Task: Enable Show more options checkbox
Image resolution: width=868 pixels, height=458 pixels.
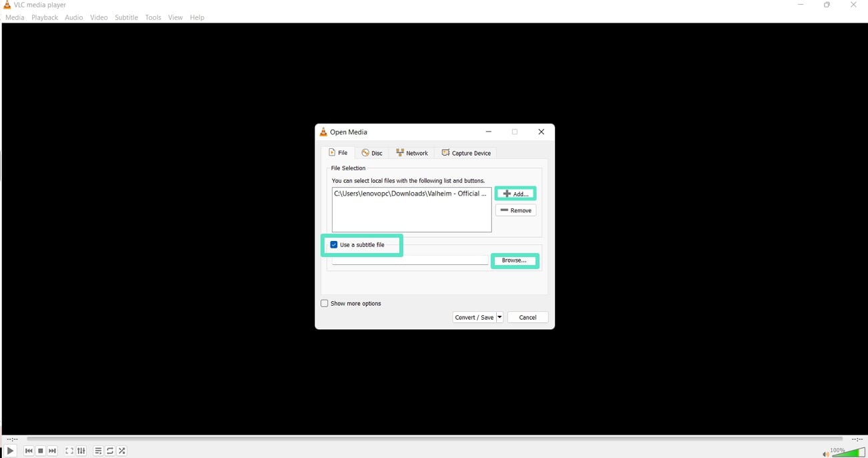Action: pos(324,303)
